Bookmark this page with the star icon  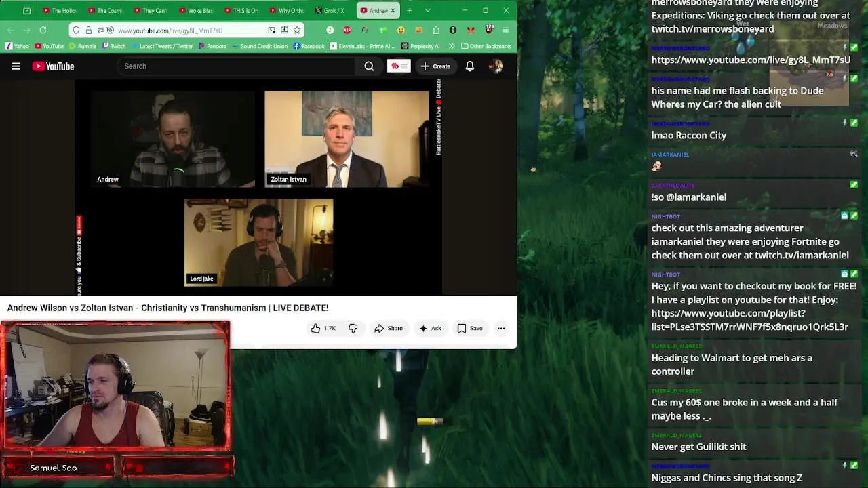(297, 30)
